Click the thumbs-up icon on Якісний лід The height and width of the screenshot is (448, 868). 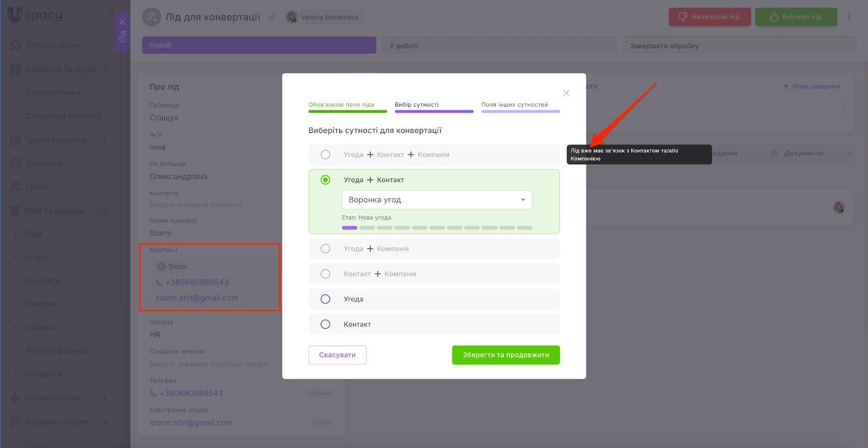(x=774, y=17)
